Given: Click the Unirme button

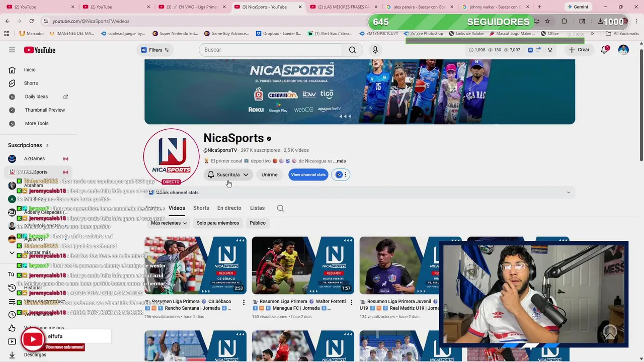Looking at the screenshot, I should tap(269, 174).
